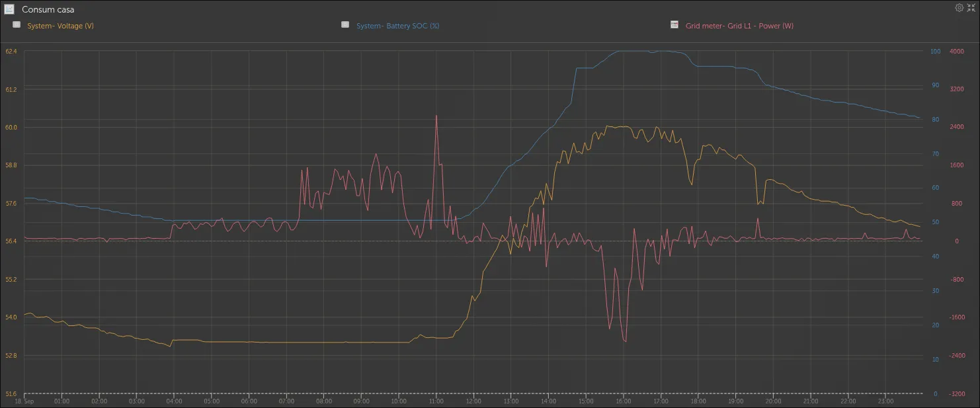Viewport: 980px width, 408px height.
Task: Toggle the Grid meter L1 Power legend box
Action: click(x=674, y=24)
